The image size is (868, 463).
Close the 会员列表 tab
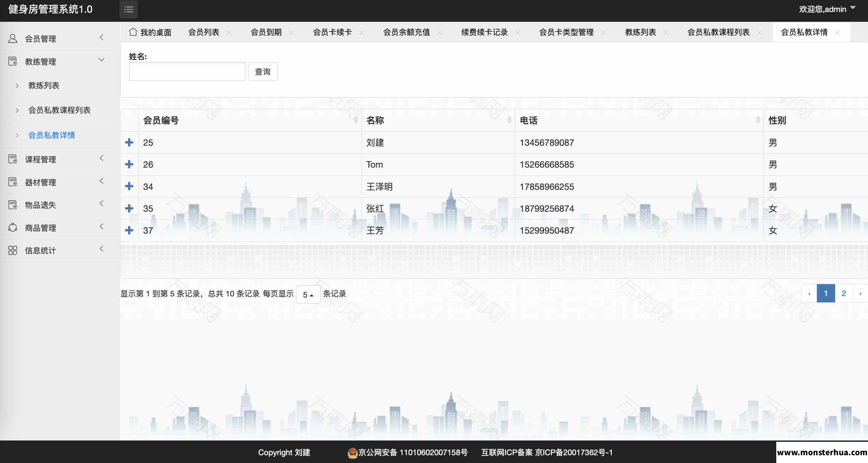click(x=229, y=32)
